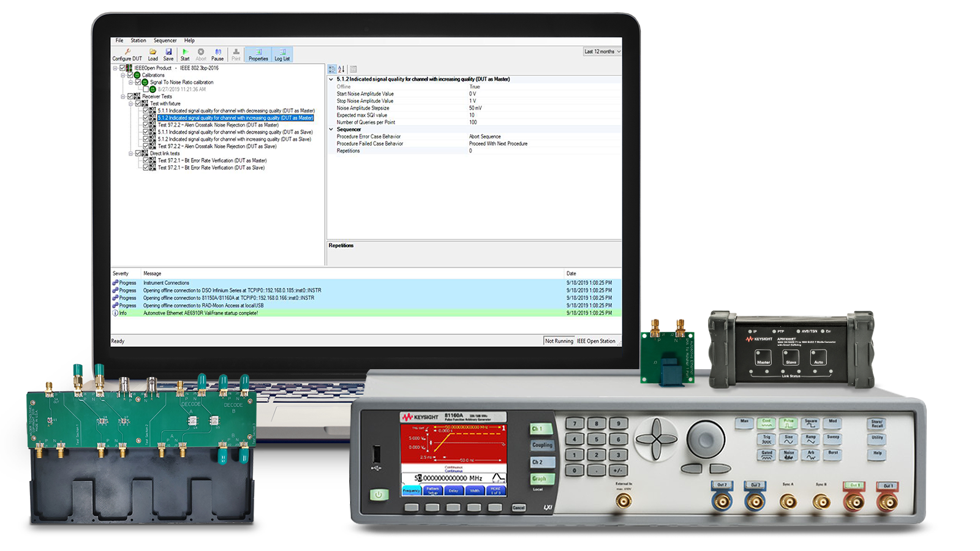Start the test sequence with the Start icon
980x551 pixels.
pos(185,52)
